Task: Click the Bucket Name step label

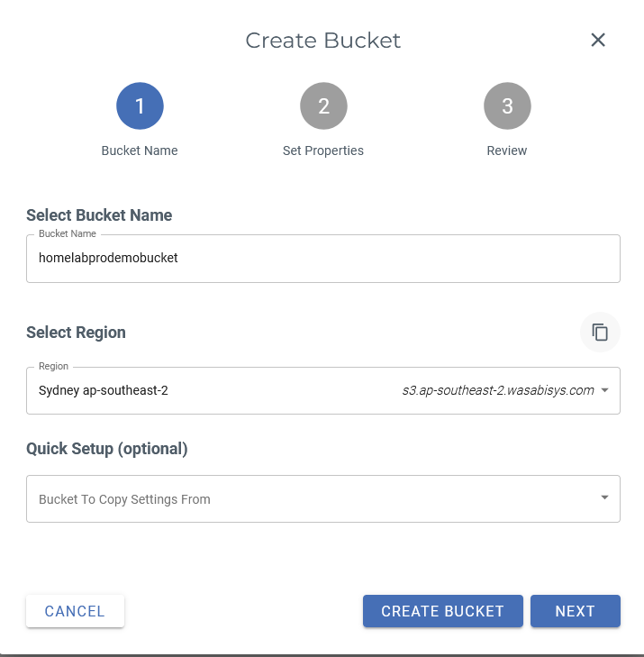Action: (x=140, y=151)
